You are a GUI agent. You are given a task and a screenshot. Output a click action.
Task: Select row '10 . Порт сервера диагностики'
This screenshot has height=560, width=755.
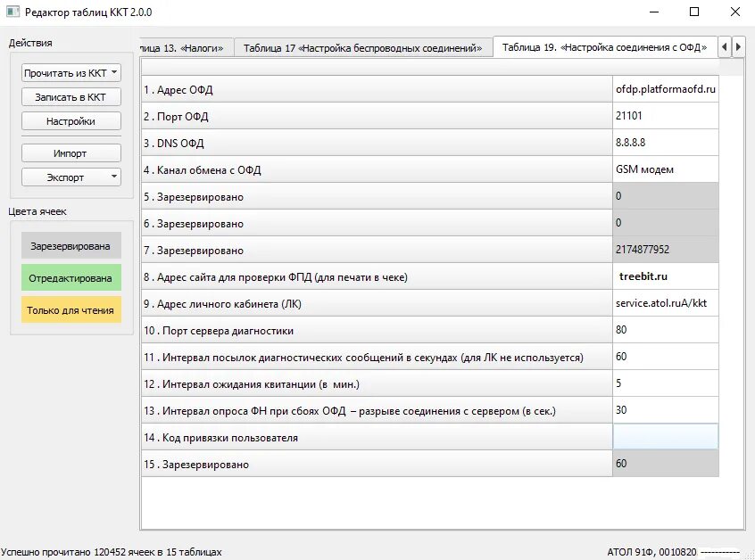[377, 330]
